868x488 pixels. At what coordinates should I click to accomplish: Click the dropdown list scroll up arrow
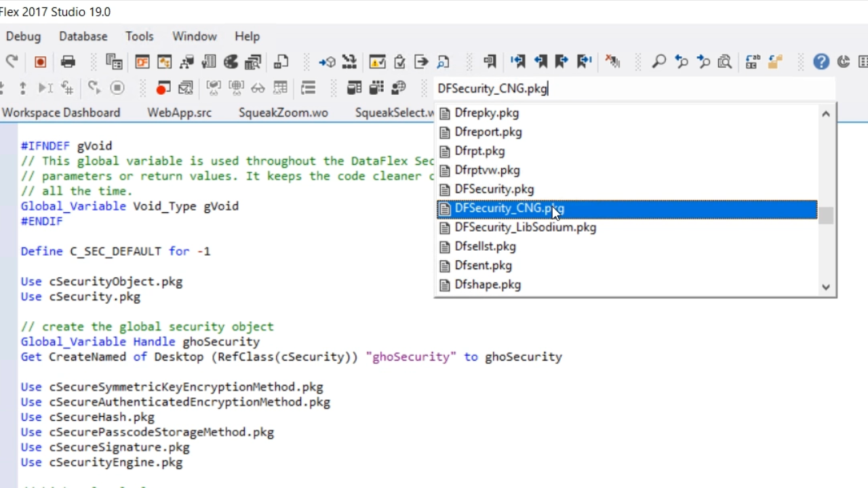(x=825, y=114)
